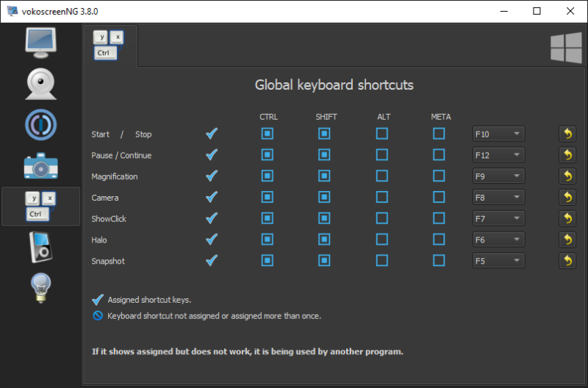This screenshot has width=588, height=388.
Task: Open the showclick/halo circle section in sidebar
Action: [41, 124]
